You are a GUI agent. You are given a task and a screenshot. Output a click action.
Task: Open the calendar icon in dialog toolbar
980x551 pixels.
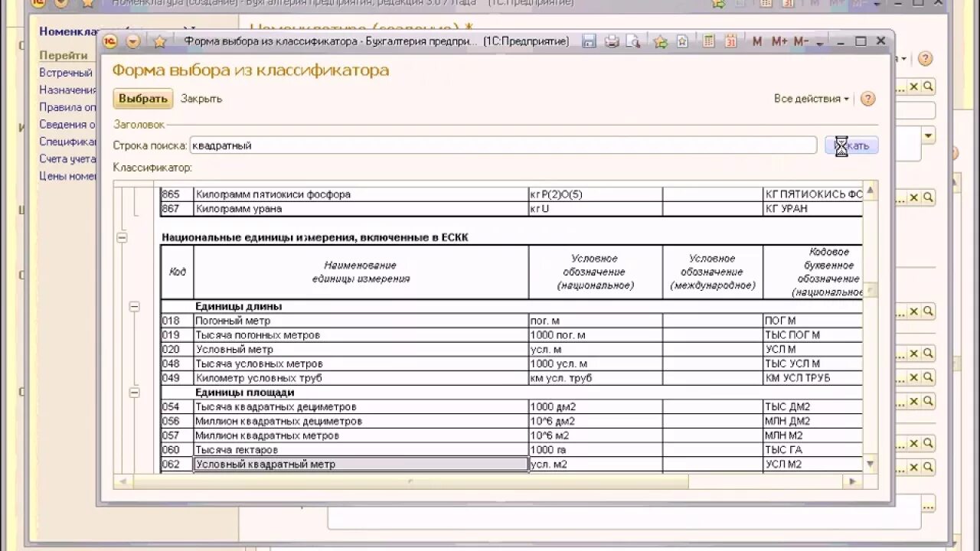[x=730, y=41]
